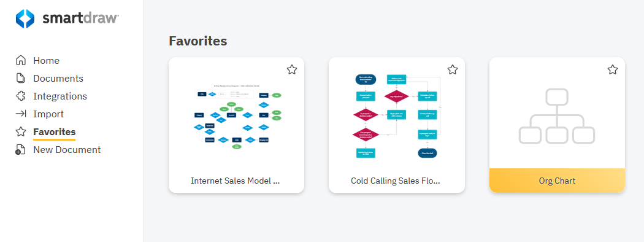644x242 pixels.
Task: Select the Favorites label in sidebar
Action: click(54, 131)
